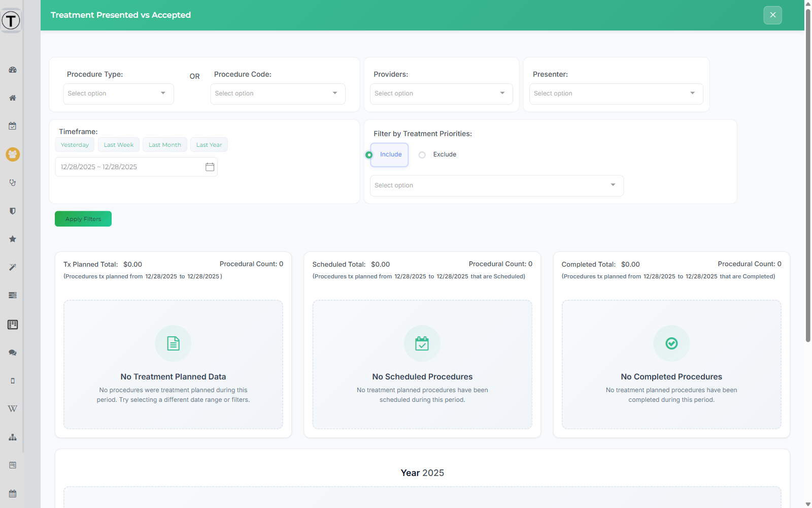
Task: Expand the Presenter select option
Action: click(x=616, y=93)
